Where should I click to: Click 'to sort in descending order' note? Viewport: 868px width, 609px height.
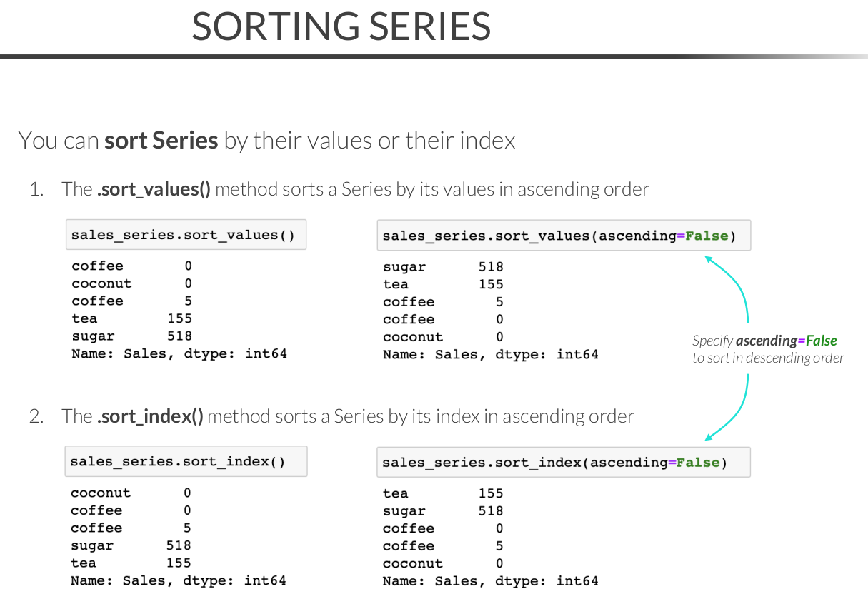tap(768, 358)
